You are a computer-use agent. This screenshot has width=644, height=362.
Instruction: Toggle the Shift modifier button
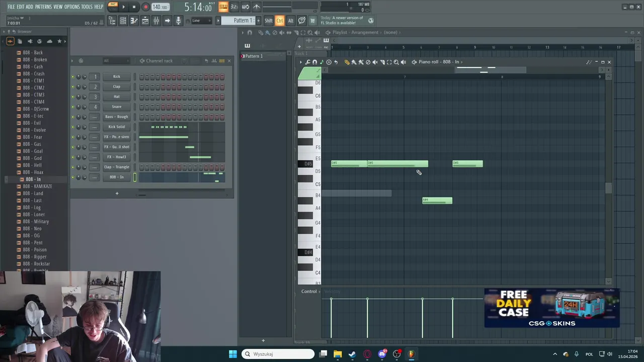click(x=269, y=21)
